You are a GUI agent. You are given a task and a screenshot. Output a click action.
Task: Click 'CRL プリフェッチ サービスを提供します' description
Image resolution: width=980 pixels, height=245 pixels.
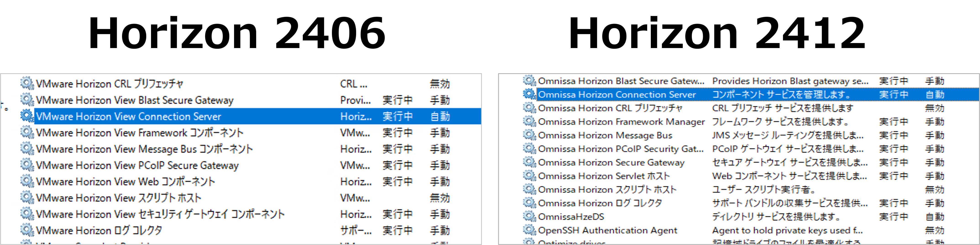tap(782, 108)
